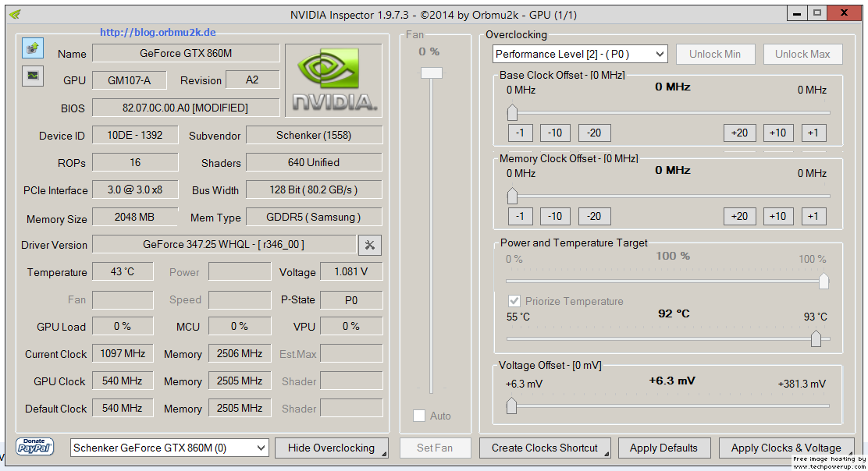Click the Voltage Offset slider handle
868x471 pixels.
click(x=511, y=405)
